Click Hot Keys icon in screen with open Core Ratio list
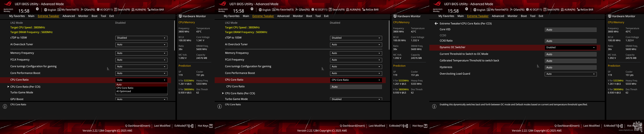The width and height of the screenshot is (644, 134). click(211, 126)
